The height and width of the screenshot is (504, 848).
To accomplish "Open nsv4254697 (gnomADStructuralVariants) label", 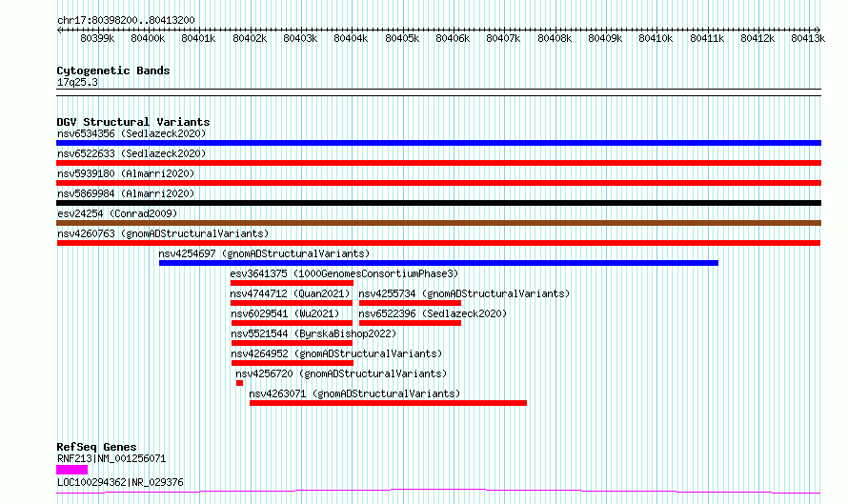I will point(264,253).
